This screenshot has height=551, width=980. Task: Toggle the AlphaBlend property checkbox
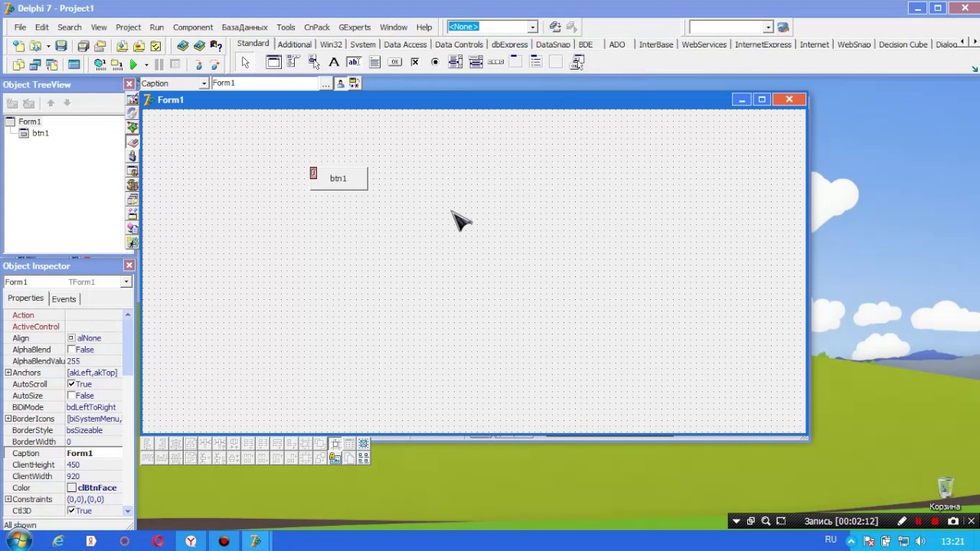(x=71, y=350)
